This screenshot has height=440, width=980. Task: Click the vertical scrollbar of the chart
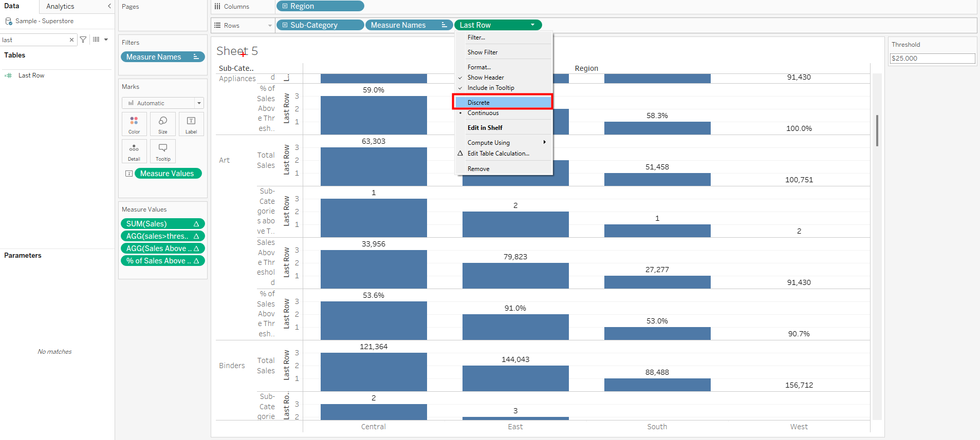[x=877, y=131]
